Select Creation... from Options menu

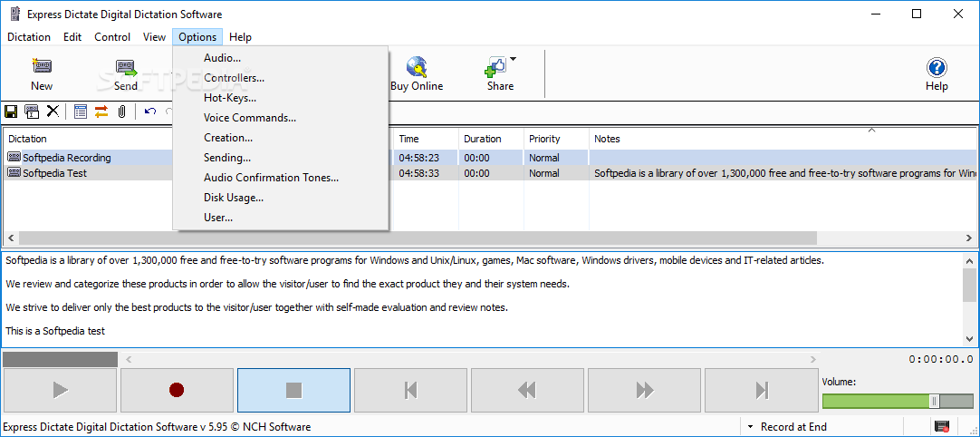click(282, 138)
